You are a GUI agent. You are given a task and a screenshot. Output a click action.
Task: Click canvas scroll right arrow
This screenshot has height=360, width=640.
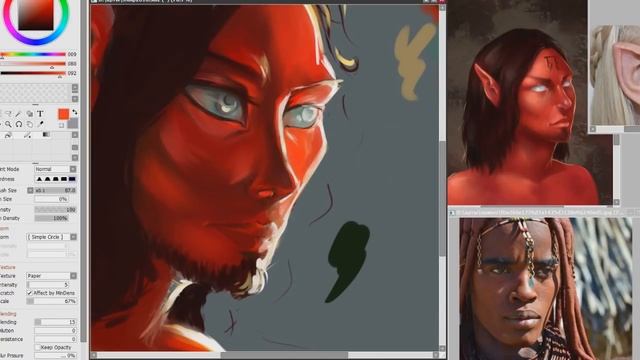point(436,355)
